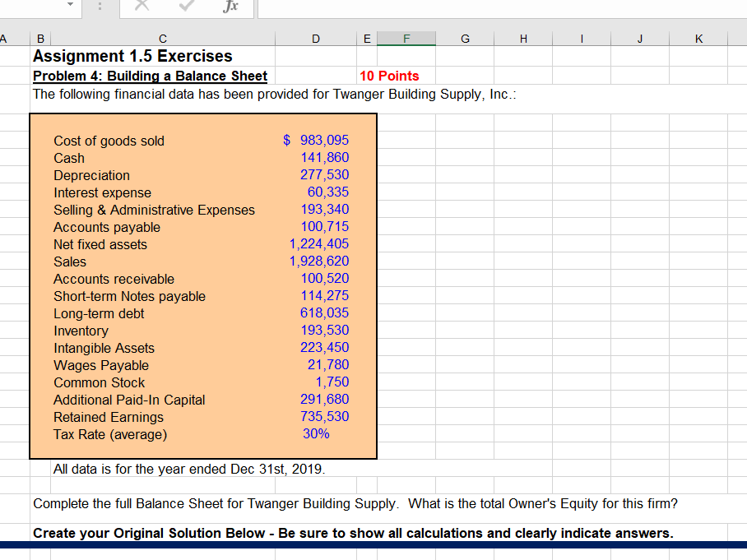
Task: Click the 'Accounts payable' label
Action: (x=107, y=228)
